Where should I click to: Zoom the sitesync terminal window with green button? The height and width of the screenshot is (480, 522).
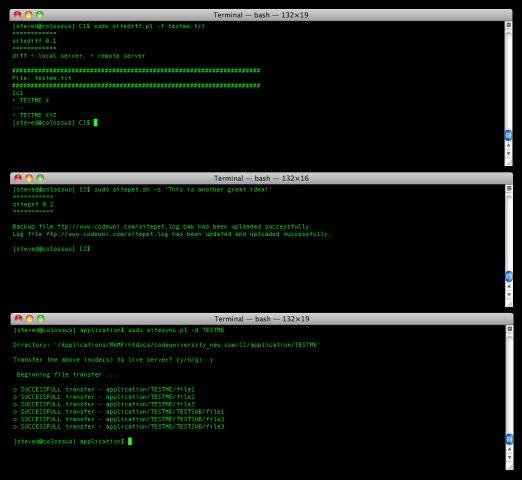tap(41, 319)
